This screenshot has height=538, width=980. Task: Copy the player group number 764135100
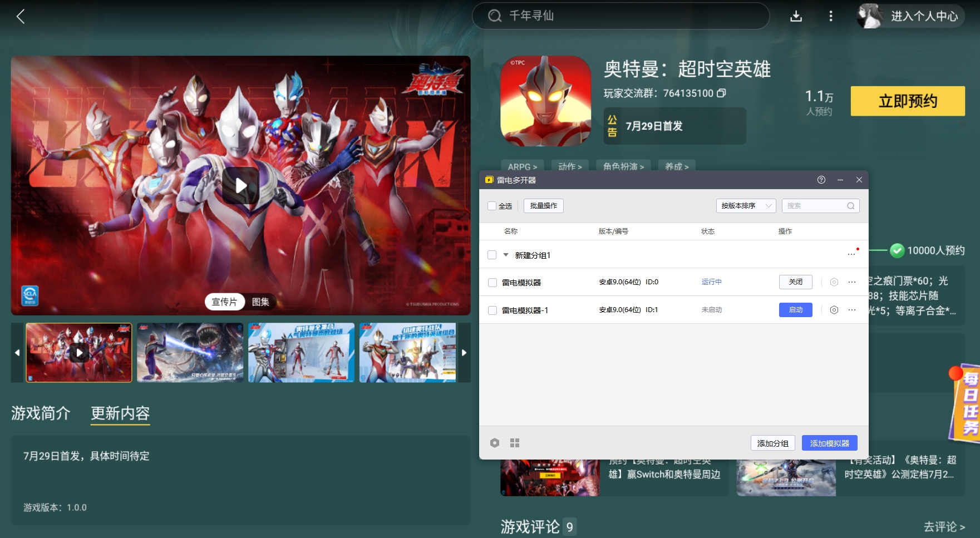pos(721,93)
